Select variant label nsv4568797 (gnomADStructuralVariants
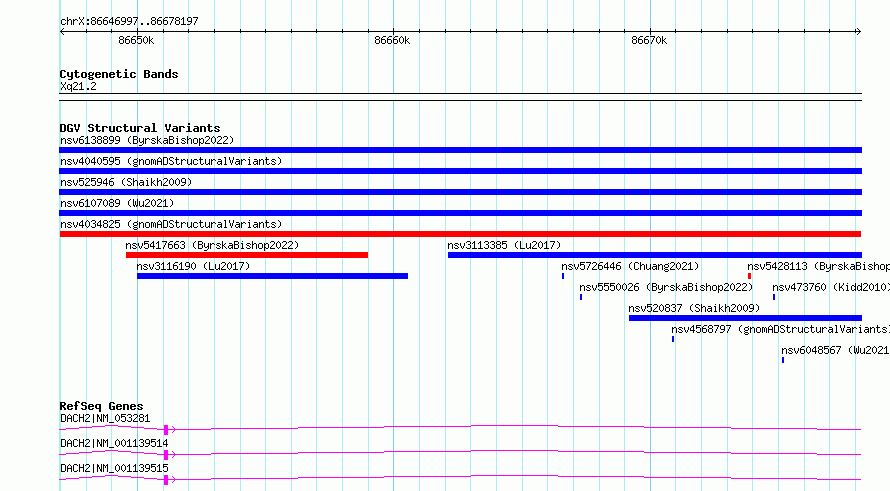 [x=780, y=329]
